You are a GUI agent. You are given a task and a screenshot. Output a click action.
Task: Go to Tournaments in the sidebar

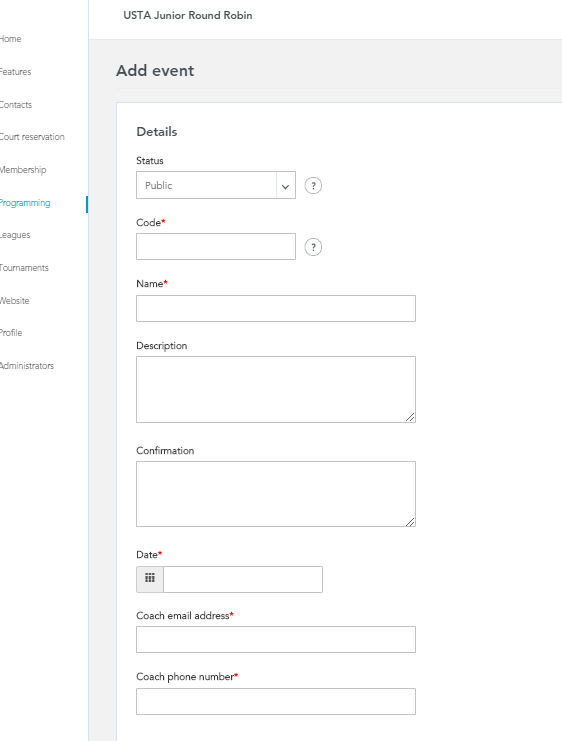coord(24,268)
